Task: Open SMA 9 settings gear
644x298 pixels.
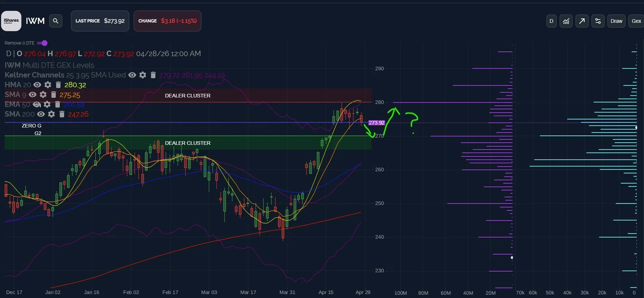Action: (x=43, y=95)
